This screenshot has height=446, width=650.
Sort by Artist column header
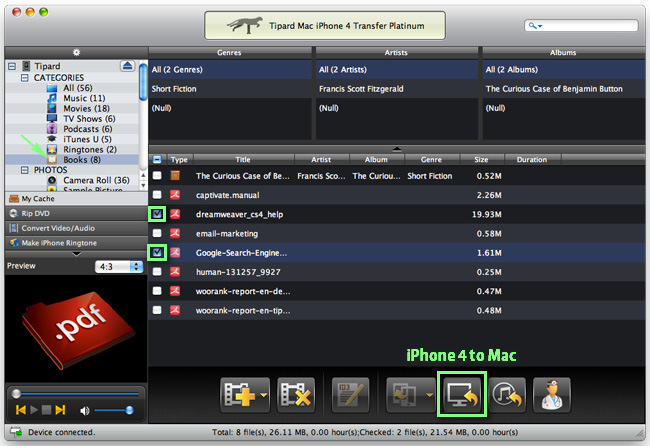(x=322, y=160)
